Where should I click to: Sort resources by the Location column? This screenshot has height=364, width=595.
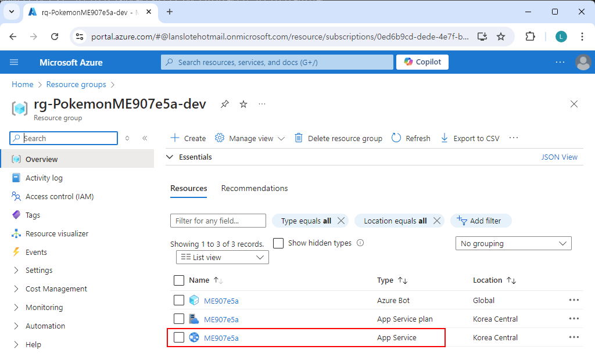pos(494,280)
